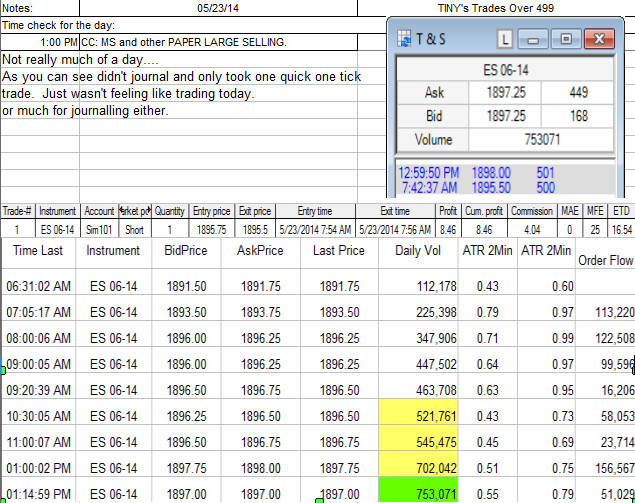
Task: Click the Entry time column header
Action: tap(315, 211)
